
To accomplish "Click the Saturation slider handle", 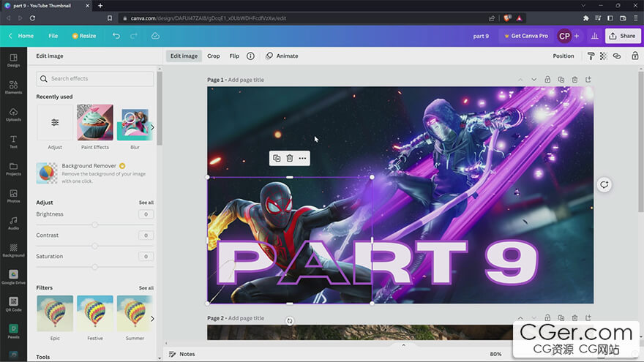I will (x=95, y=267).
